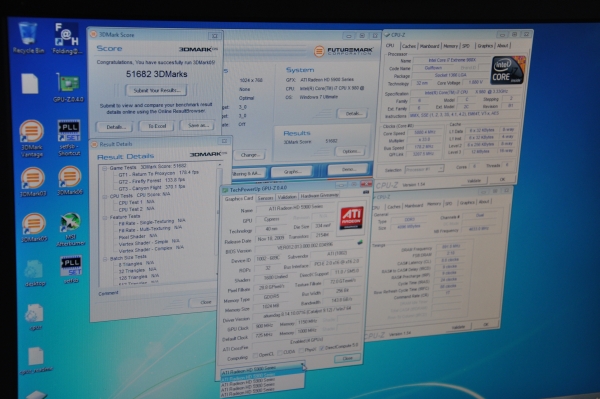600x399 pixels.
Task: Open the Recycle Bin desktop icon
Action: [28, 37]
